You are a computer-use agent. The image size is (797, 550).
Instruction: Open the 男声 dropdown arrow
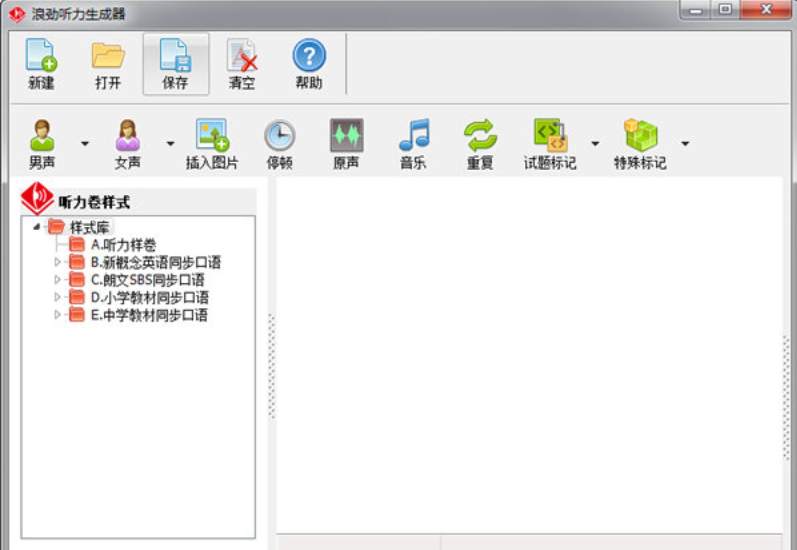click(85, 144)
